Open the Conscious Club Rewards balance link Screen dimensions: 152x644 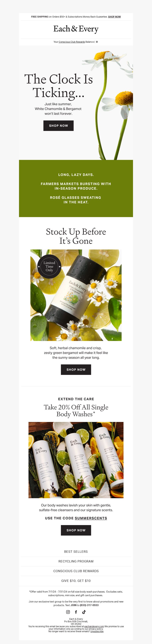[72, 42]
